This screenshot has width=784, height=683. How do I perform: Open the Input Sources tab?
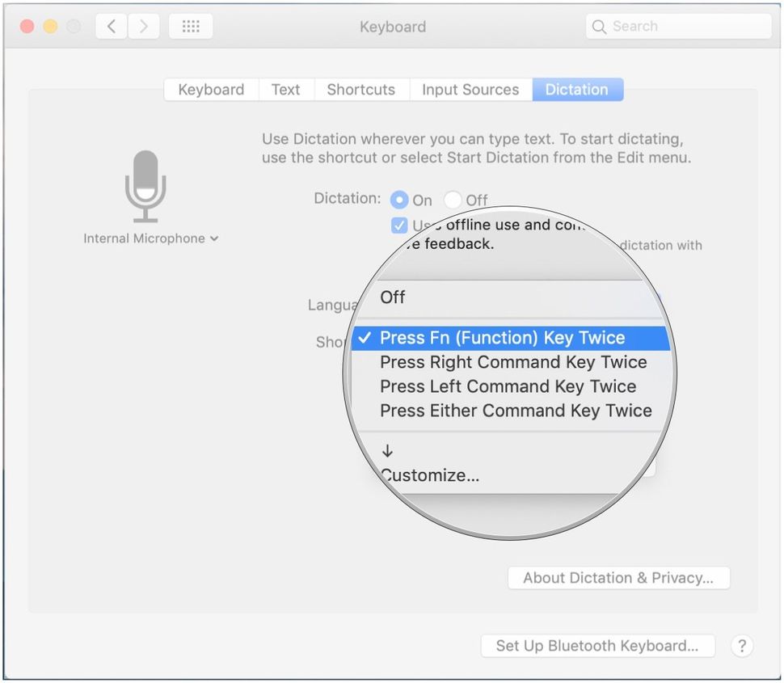(470, 89)
